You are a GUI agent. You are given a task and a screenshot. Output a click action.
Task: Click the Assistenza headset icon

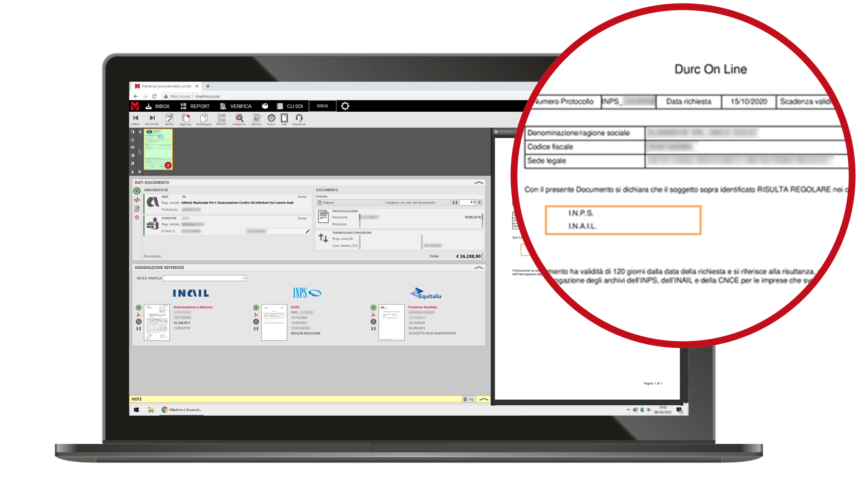coord(299,120)
